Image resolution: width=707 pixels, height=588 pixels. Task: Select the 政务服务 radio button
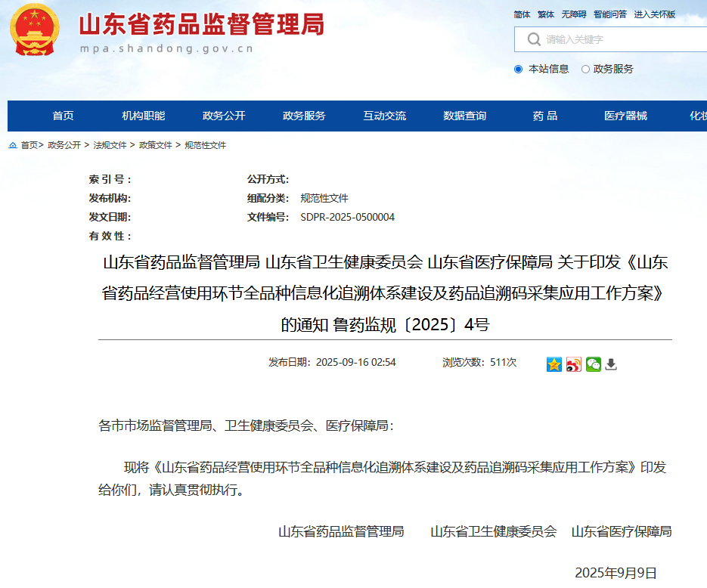click(585, 69)
